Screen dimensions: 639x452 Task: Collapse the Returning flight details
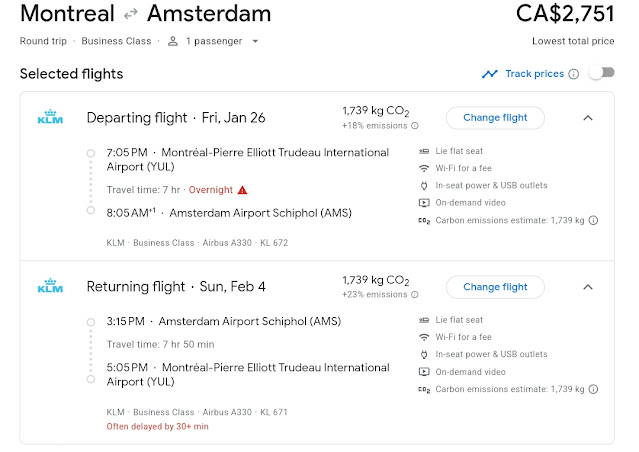[x=588, y=287]
